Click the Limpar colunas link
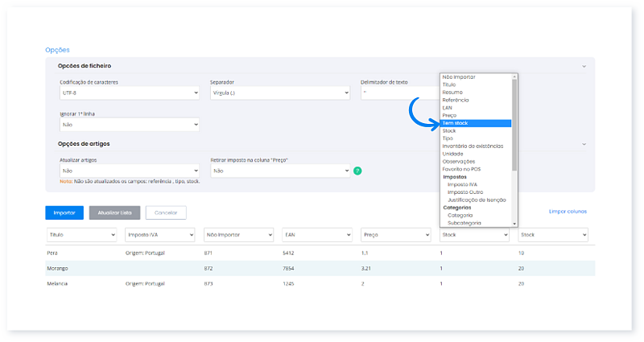The height and width of the screenshot is (342, 644). [x=568, y=212]
